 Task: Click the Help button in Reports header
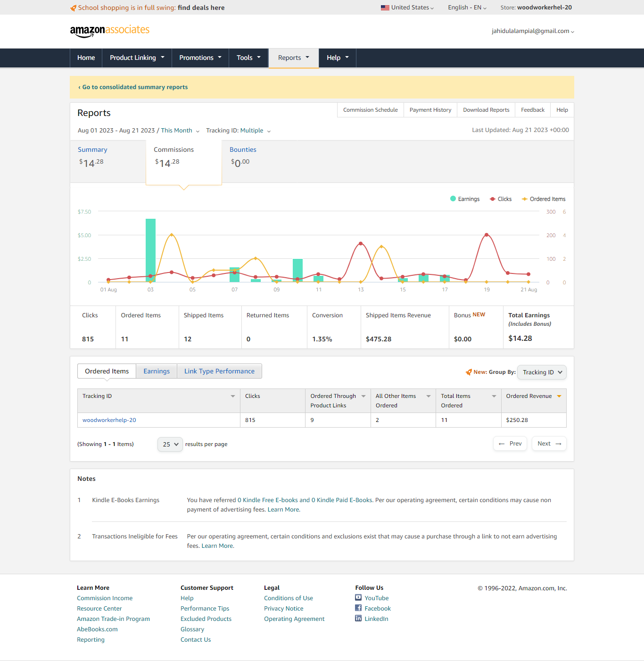click(x=562, y=110)
